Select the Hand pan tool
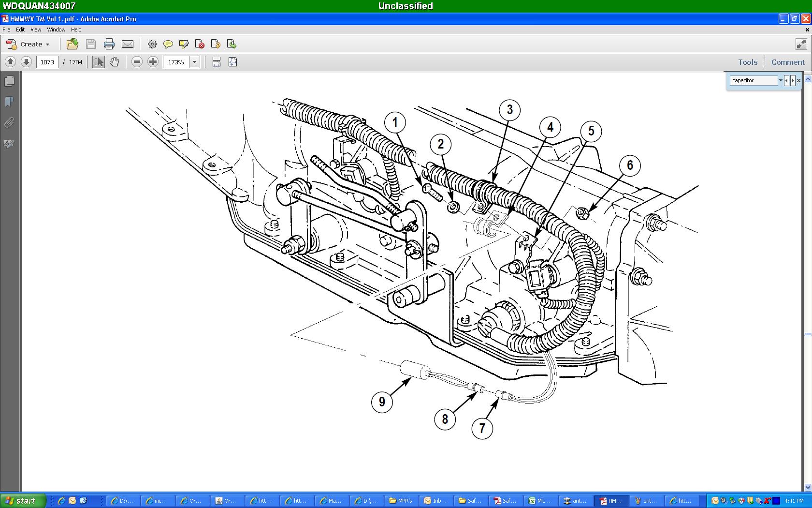Viewport: 812px width, 508px height. 115,62
